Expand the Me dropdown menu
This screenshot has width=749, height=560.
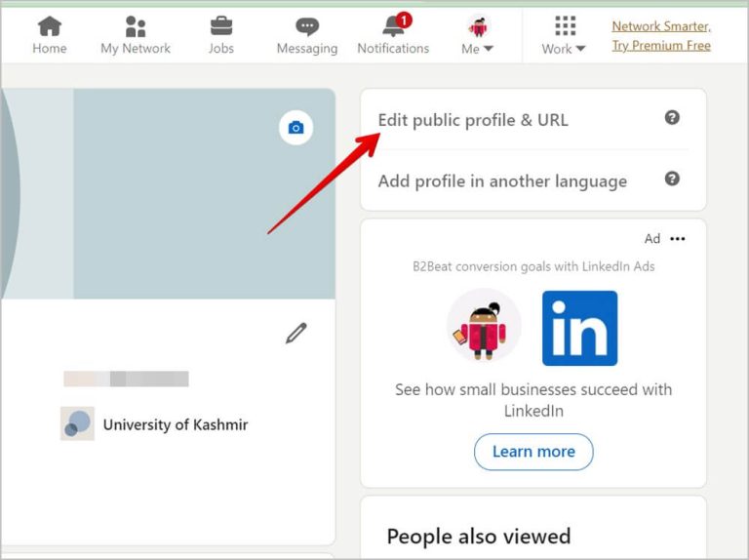pos(478,35)
